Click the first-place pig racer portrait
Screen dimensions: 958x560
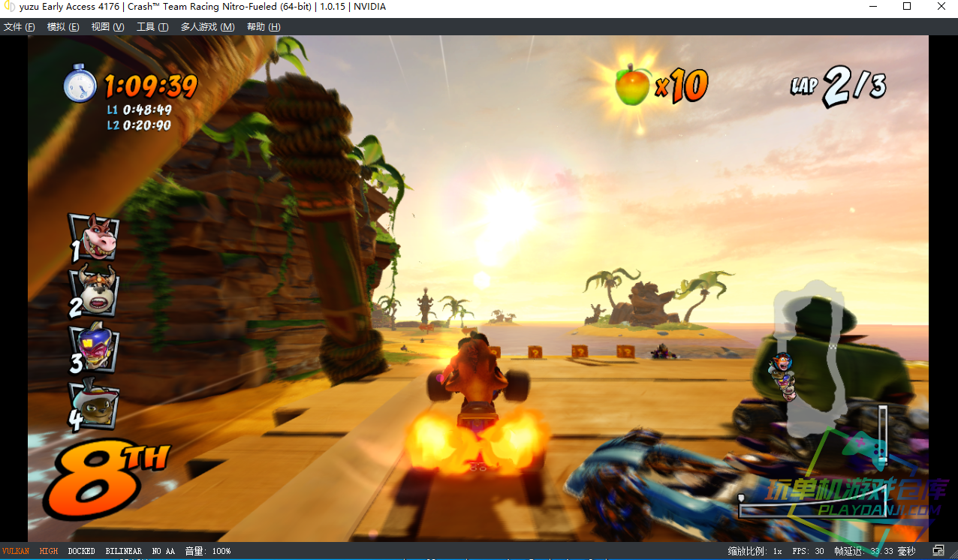tap(95, 238)
